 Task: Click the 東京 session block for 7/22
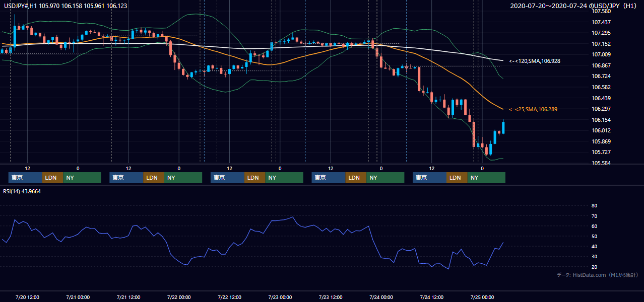pos(227,178)
